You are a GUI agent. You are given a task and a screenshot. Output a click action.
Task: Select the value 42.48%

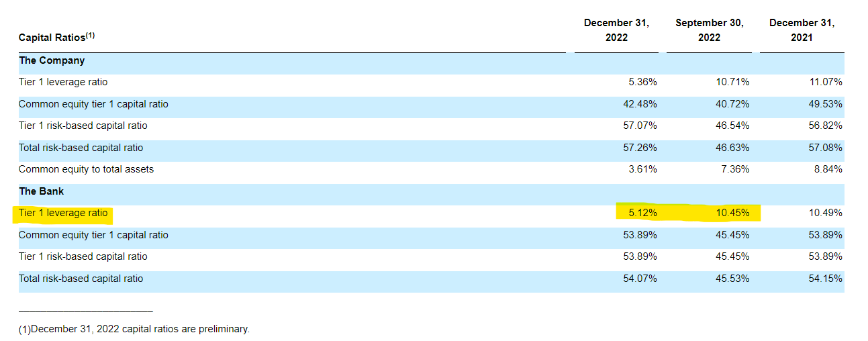coord(640,104)
